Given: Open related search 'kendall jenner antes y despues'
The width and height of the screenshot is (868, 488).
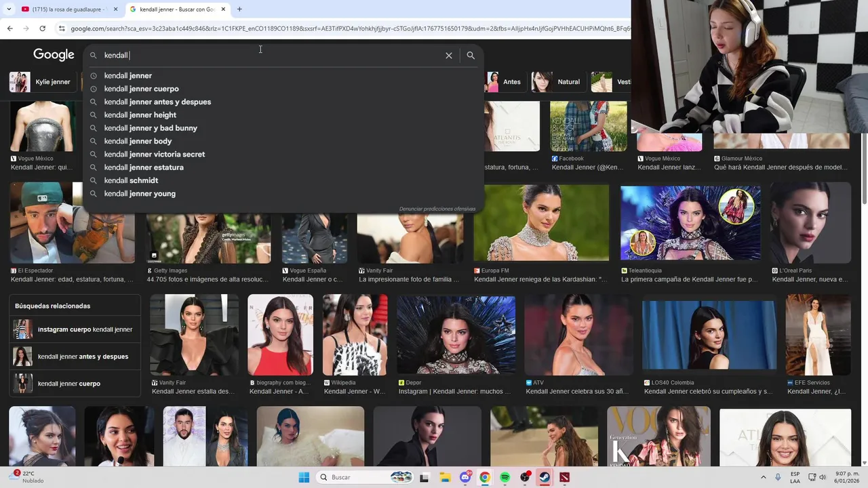Looking at the screenshot, I should tap(75, 357).
